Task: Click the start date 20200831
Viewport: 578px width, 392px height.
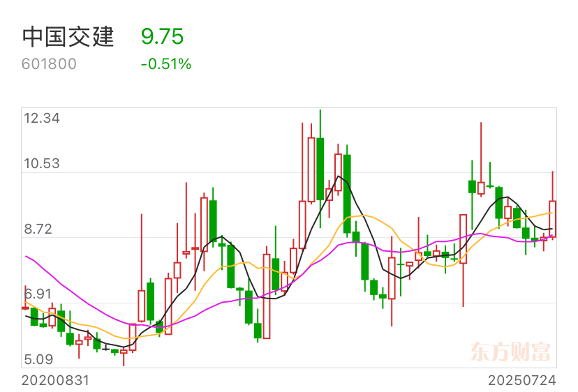Action: pos(55,380)
